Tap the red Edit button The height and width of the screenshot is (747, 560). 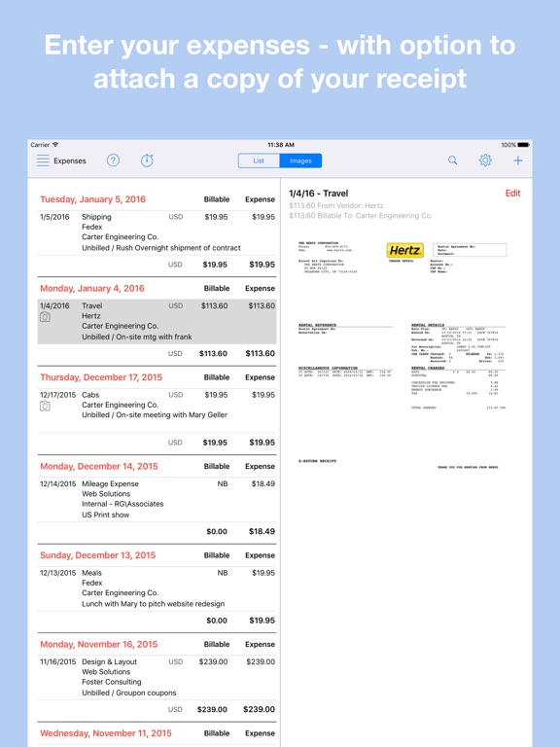tap(513, 193)
